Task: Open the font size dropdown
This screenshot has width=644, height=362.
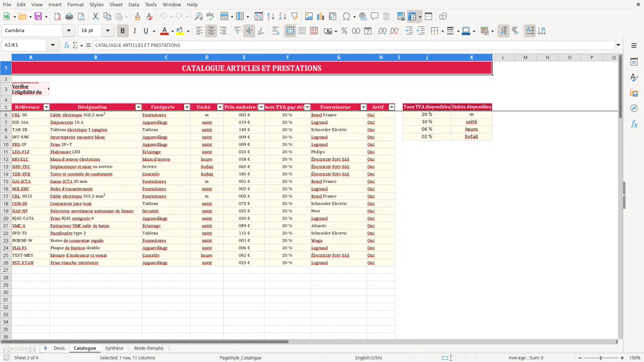Action: [107, 31]
